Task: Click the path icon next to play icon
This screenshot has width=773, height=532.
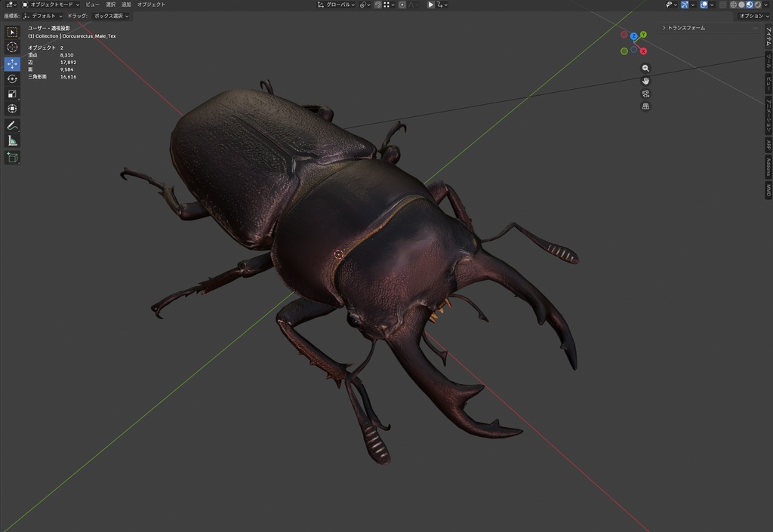Action: click(442, 5)
